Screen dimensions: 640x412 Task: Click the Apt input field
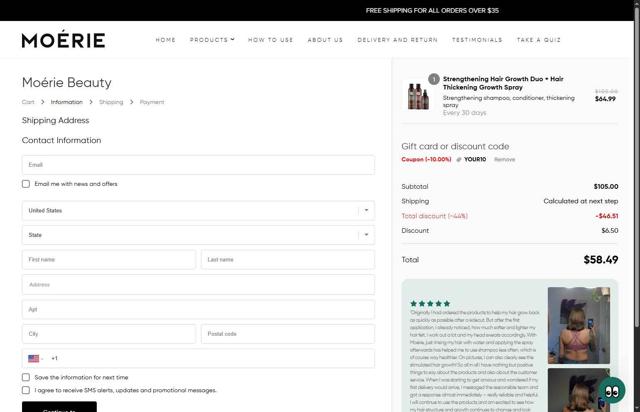tap(198, 310)
